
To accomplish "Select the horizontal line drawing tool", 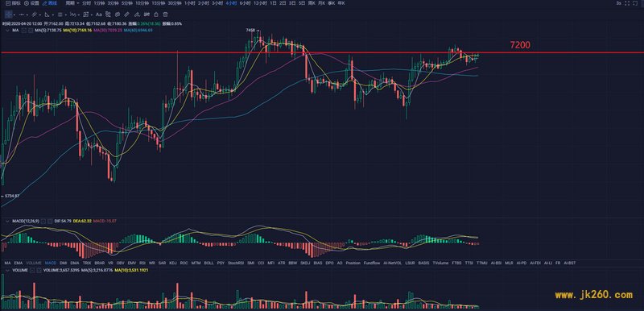I will click(x=22, y=15).
